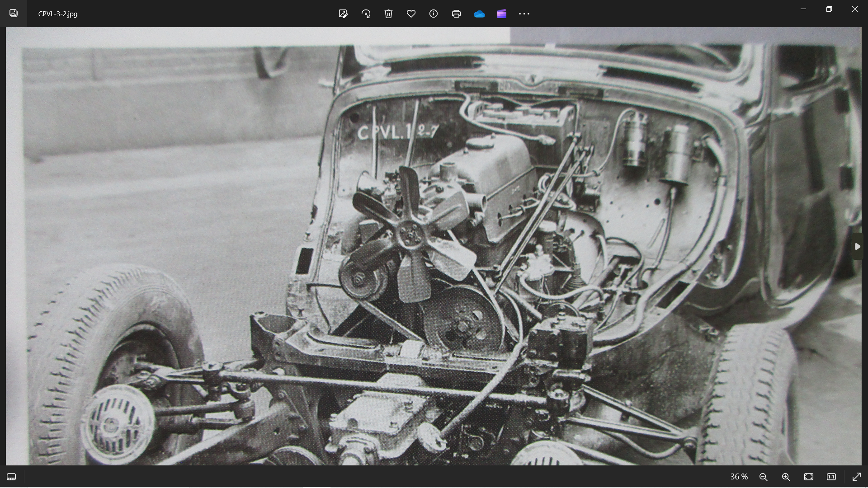Rotate the image with the rotate icon
Image resolution: width=868 pixels, height=488 pixels.
pos(366,14)
